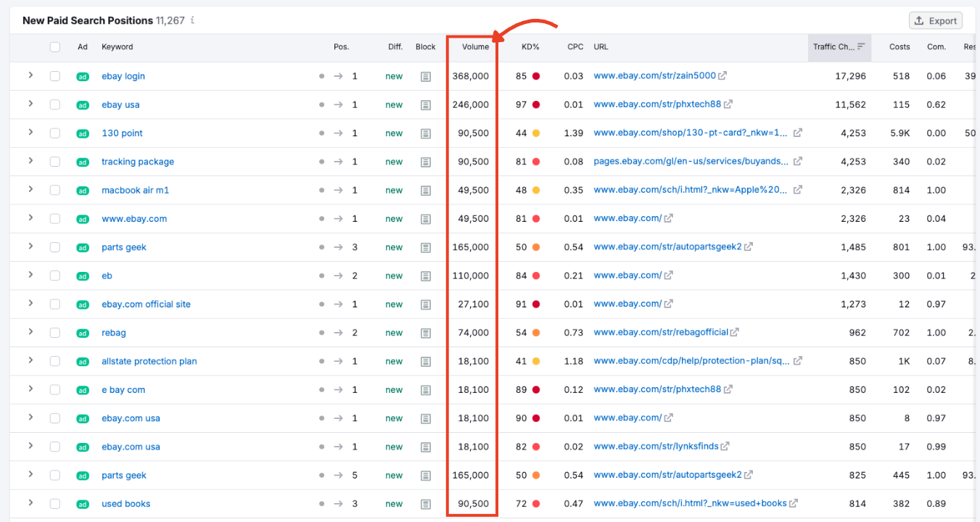
Task: Click the Export button
Action: [935, 20]
